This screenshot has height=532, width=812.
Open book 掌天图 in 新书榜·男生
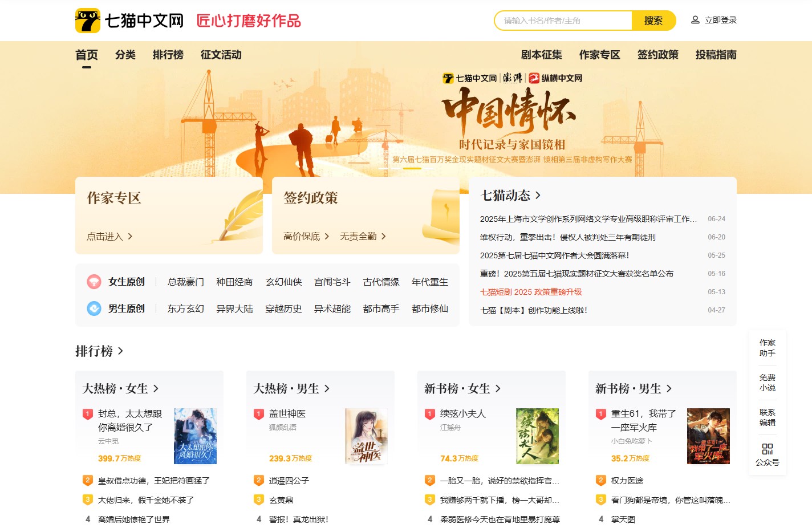(x=623, y=519)
